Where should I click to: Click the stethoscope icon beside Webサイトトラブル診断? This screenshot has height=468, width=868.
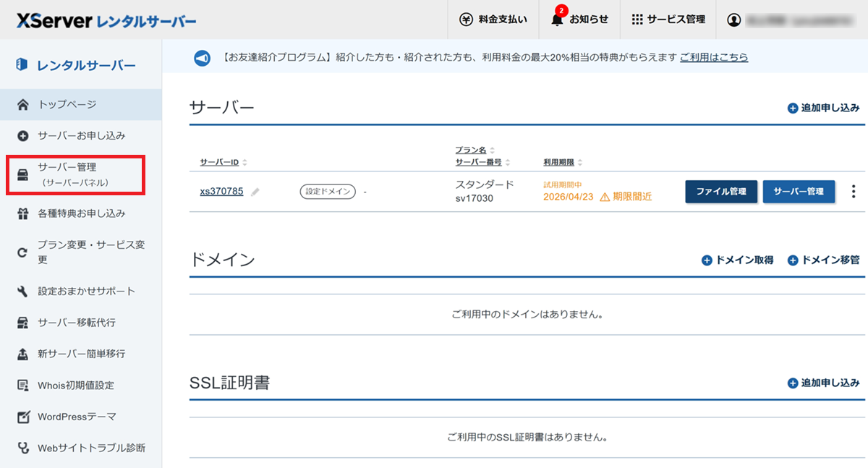(x=23, y=448)
